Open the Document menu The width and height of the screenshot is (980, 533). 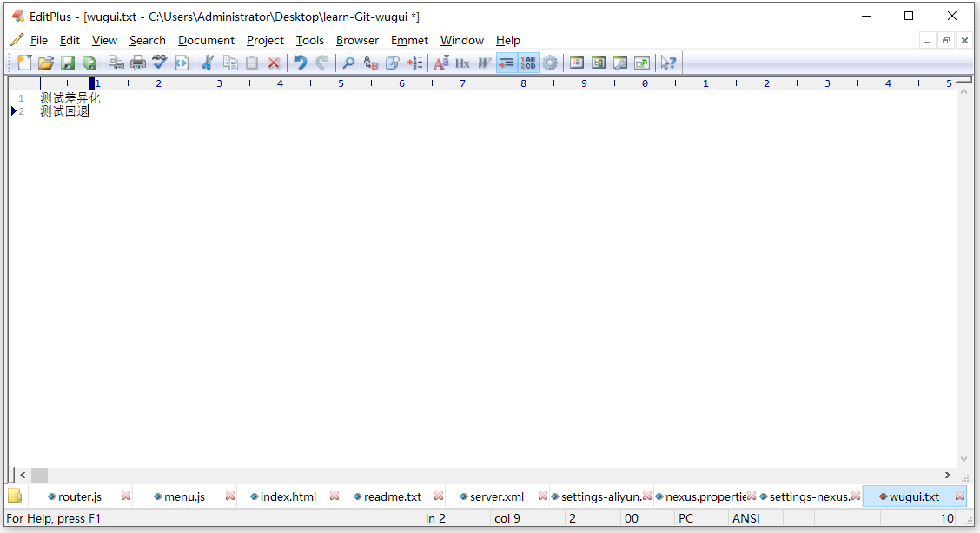206,40
